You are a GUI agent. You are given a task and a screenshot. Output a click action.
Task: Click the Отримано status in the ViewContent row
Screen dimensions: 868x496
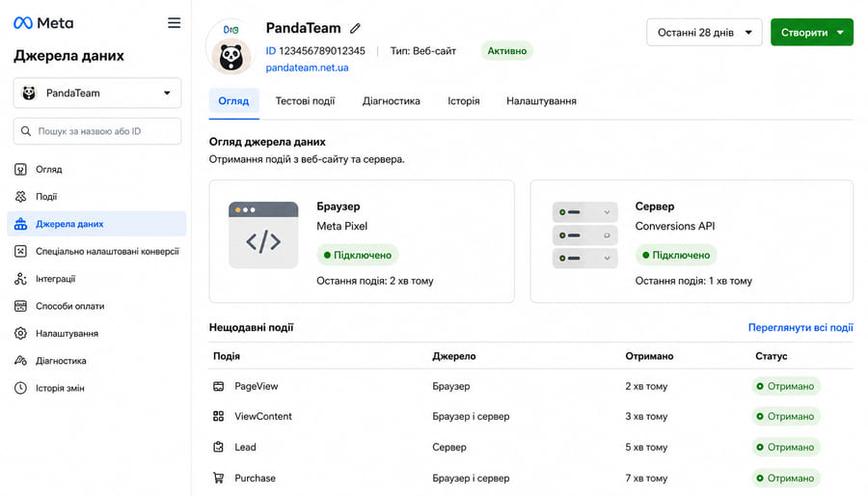click(785, 416)
